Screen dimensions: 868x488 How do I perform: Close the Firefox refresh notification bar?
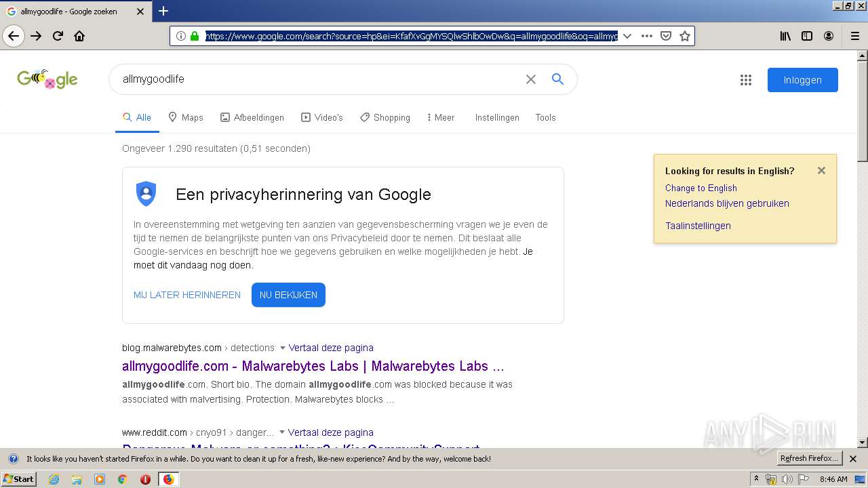pos(853,459)
